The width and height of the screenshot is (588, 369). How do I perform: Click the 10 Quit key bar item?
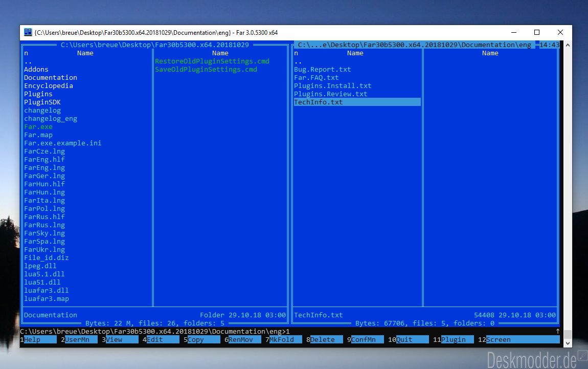point(408,339)
